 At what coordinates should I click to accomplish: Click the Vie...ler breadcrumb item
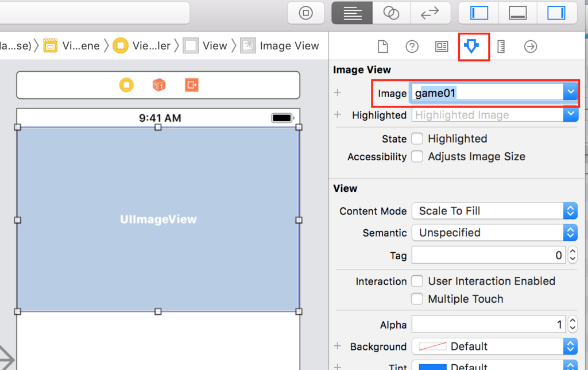tap(142, 46)
